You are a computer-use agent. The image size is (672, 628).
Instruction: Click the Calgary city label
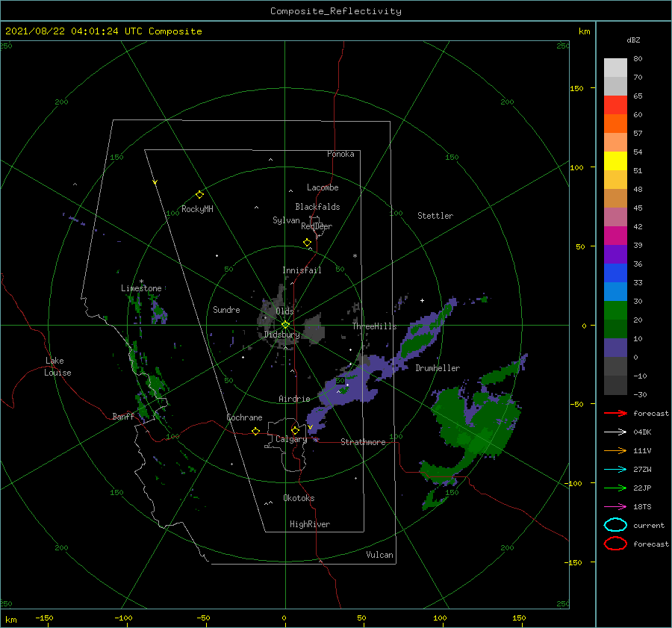click(291, 439)
